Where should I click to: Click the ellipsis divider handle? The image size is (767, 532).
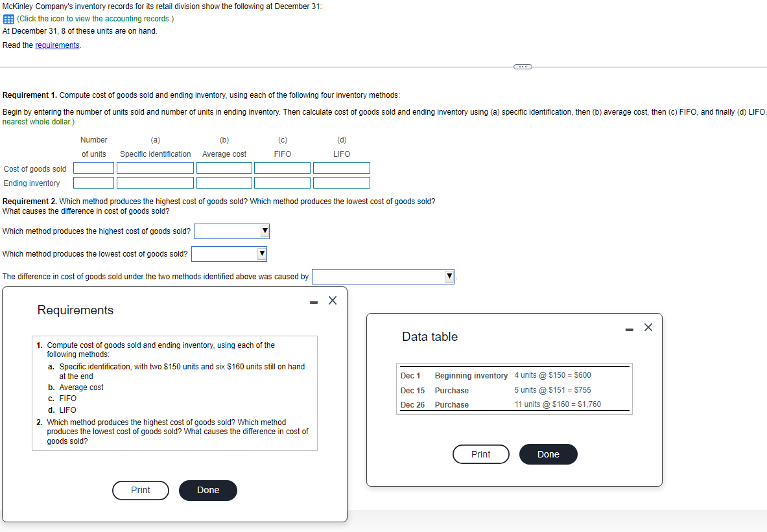click(x=523, y=67)
